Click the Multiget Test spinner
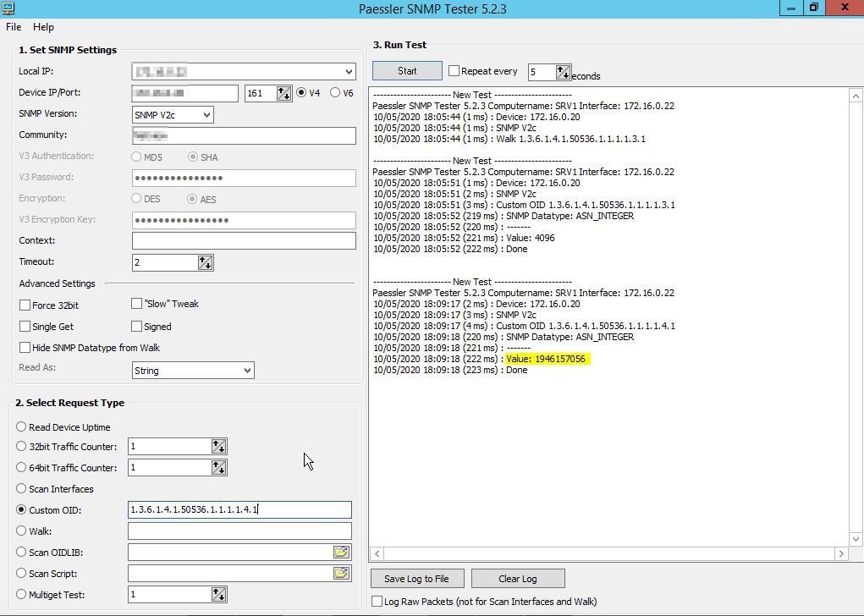Image resolution: width=864 pixels, height=616 pixels. (x=219, y=594)
